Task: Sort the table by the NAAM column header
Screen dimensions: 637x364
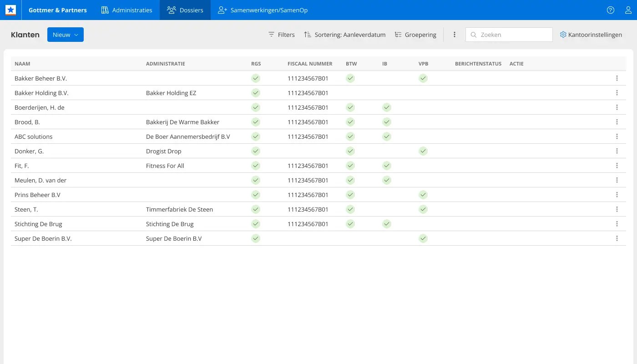Action: [x=22, y=64]
